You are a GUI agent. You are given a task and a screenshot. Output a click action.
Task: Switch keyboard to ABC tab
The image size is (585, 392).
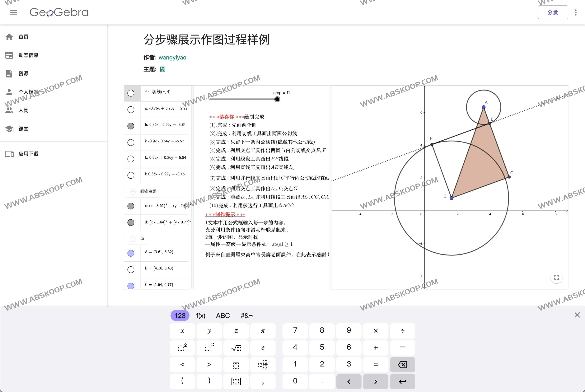pos(223,316)
